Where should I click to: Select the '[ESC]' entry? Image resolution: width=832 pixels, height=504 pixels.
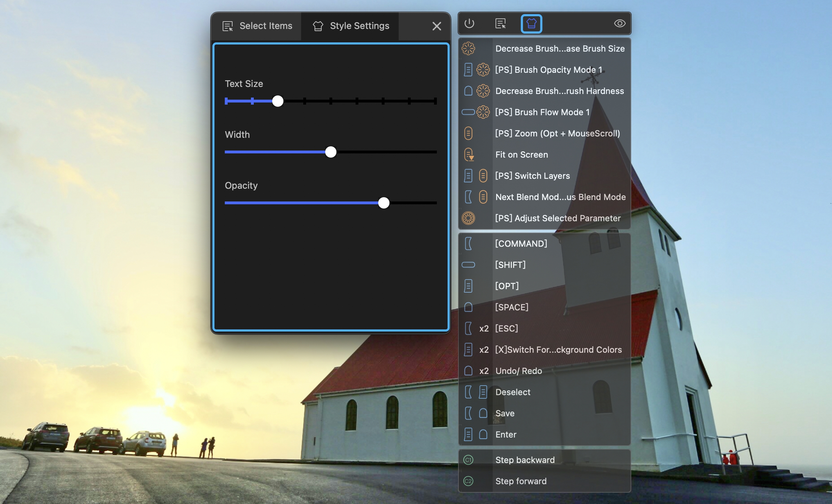click(x=545, y=328)
